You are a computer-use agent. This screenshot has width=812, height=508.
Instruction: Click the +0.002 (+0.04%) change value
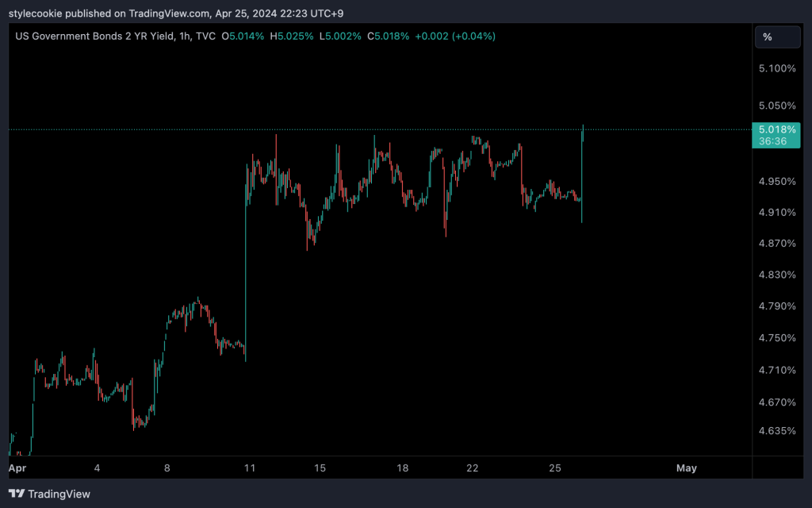click(x=455, y=36)
